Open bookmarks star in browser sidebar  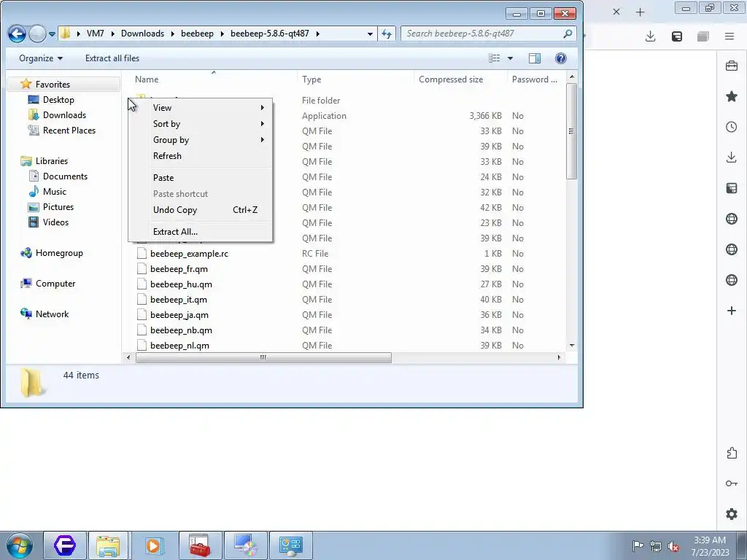pyautogui.click(x=732, y=97)
